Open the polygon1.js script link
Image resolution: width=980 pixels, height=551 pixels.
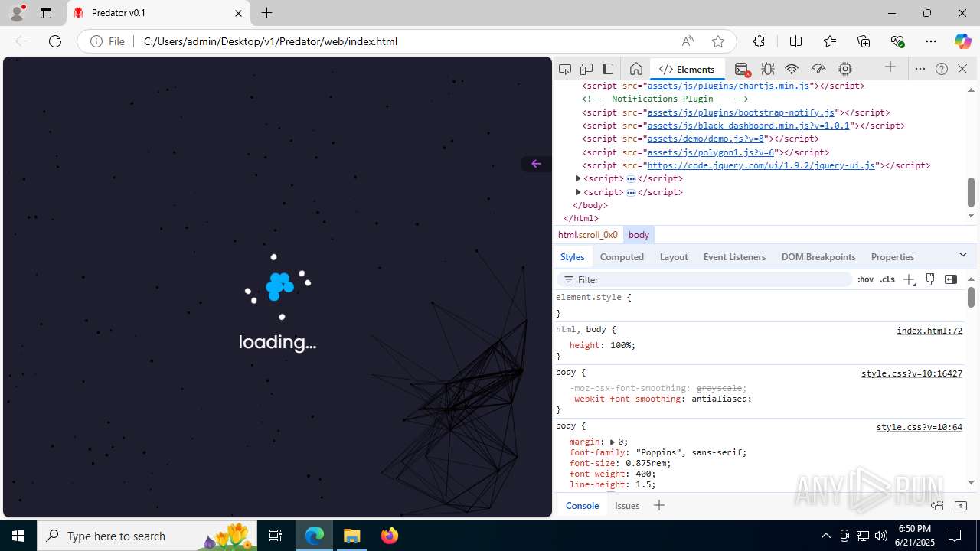click(x=711, y=152)
